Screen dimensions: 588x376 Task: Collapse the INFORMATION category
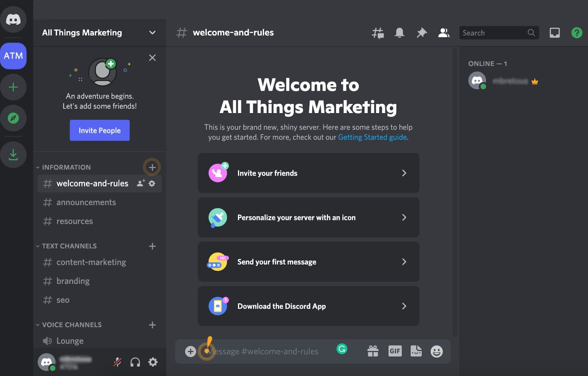(x=66, y=167)
